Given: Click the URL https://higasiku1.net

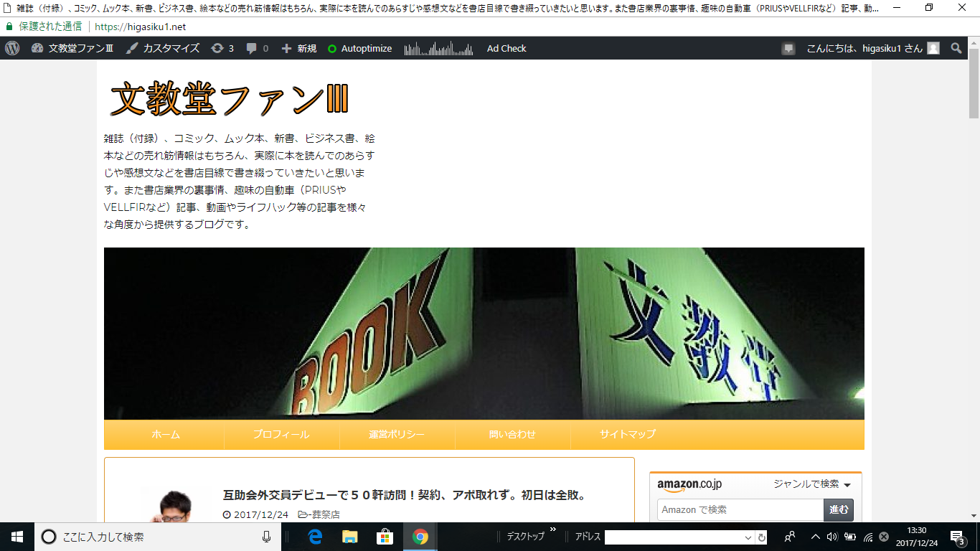Looking at the screenshot, I should tap(140, 27).
